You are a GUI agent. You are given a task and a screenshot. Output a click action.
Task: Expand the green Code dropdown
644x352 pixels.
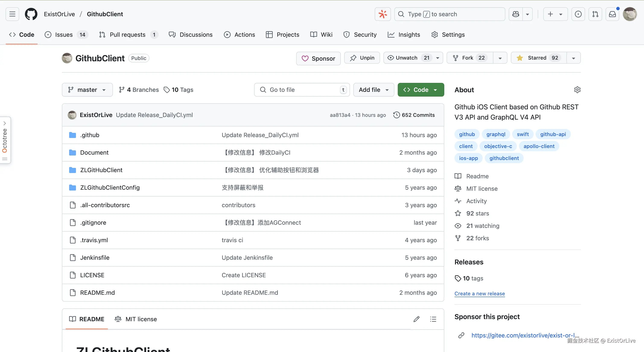coord(421,90)
